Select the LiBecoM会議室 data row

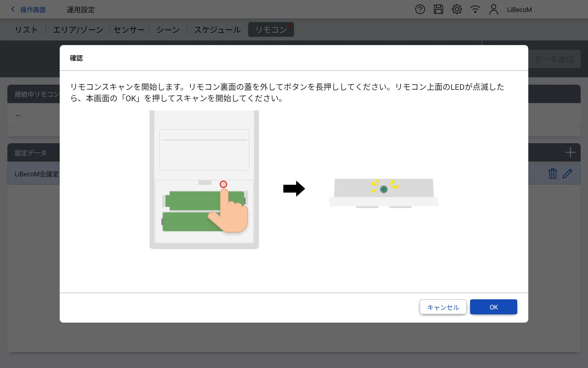(34, 174)
